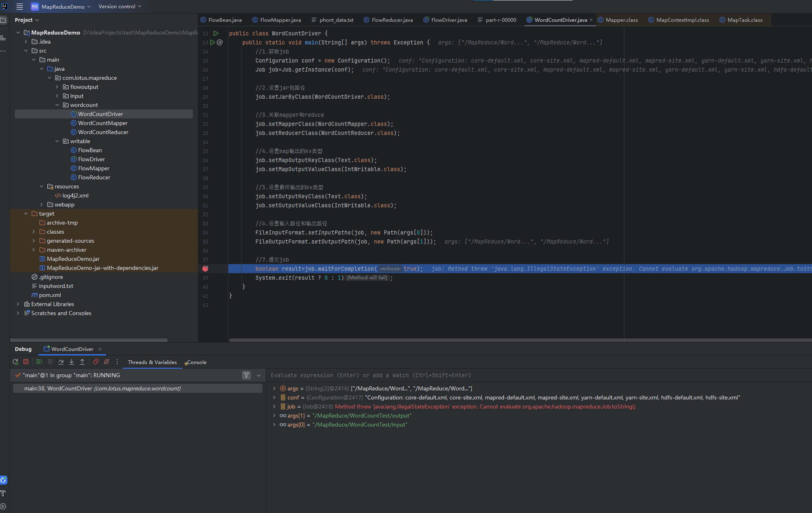Toggle the breakpoint on line 38
This screenshot has height=513, width=812.
(205, 269)
